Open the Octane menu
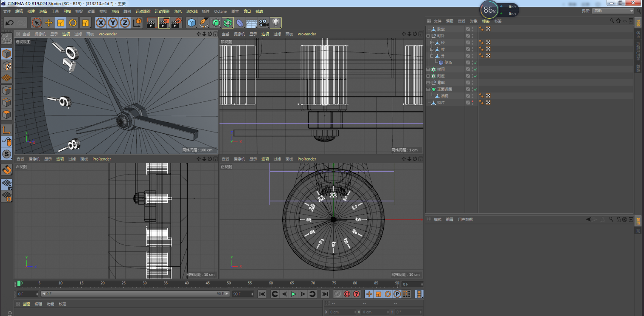 [x=220, y=11]
